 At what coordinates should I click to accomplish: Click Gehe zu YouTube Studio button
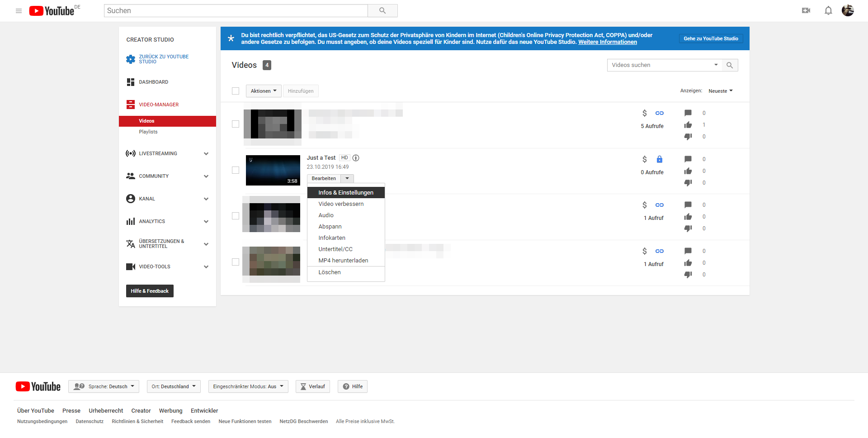tap(711, 38)
